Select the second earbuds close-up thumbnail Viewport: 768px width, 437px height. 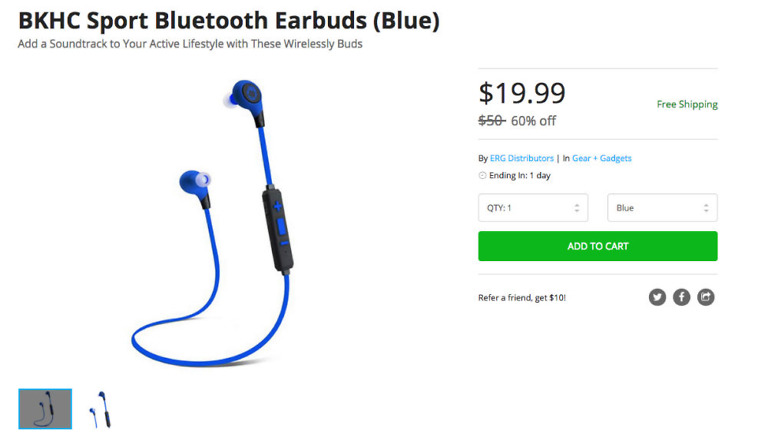[x=100, y=410]
